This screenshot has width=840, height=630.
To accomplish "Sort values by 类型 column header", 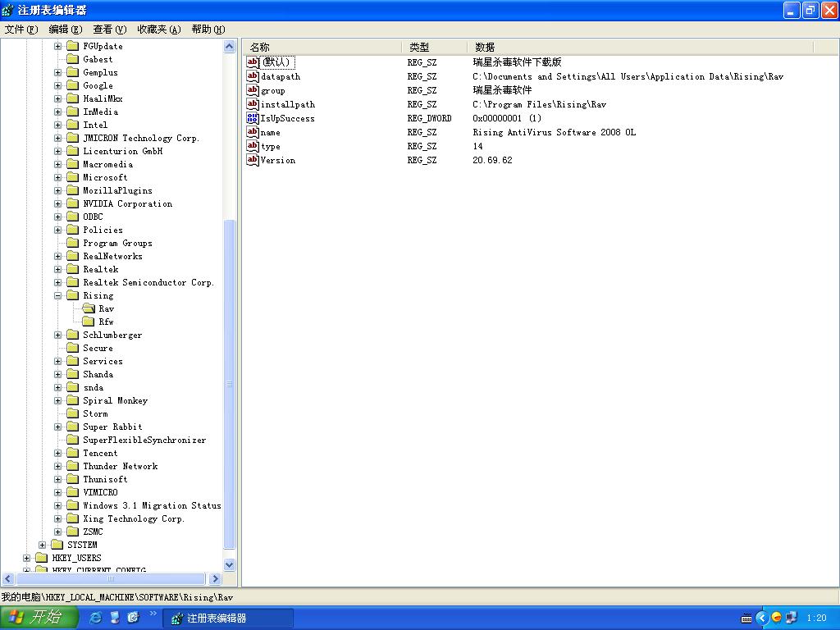I will 435,47.
